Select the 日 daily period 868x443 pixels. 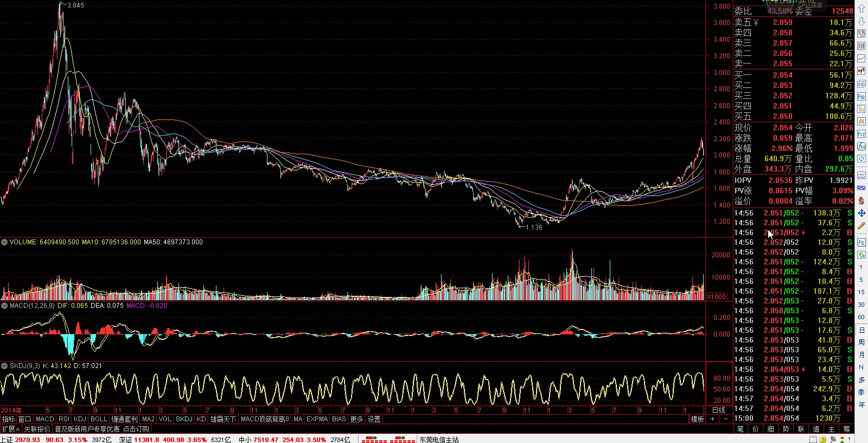(x=861, y=330)
